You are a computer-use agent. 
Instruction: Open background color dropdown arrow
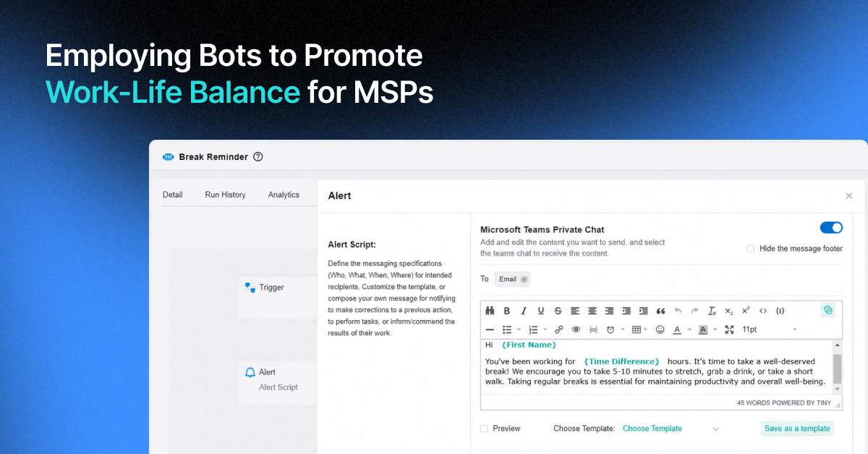tap(715, 330)
